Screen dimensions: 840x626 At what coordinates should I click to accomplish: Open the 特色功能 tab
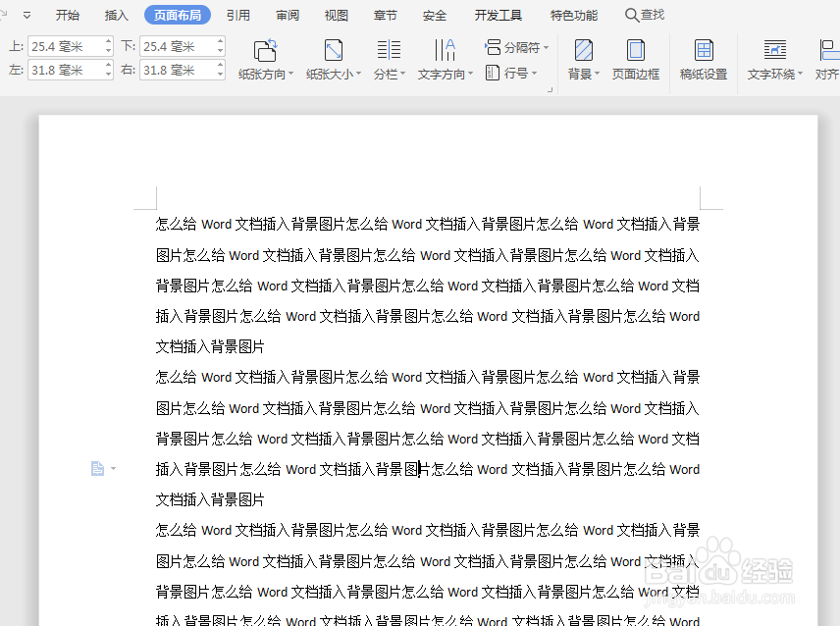tap(574, 15)
